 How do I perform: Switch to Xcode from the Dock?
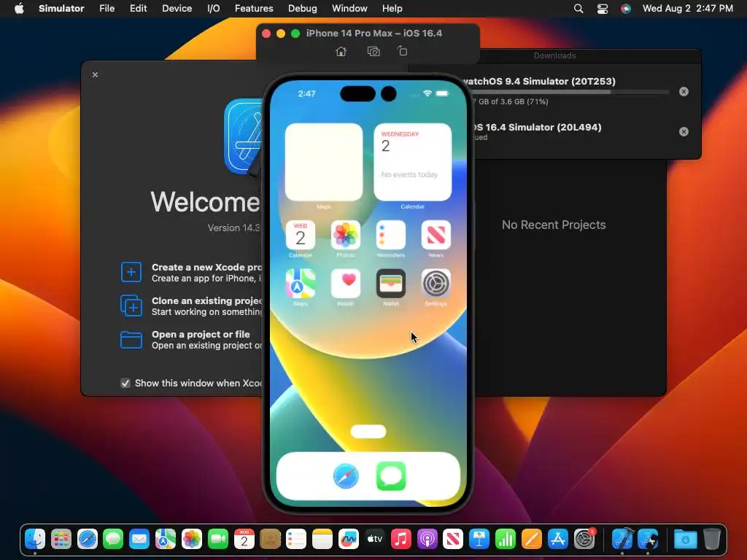point(622,539)
